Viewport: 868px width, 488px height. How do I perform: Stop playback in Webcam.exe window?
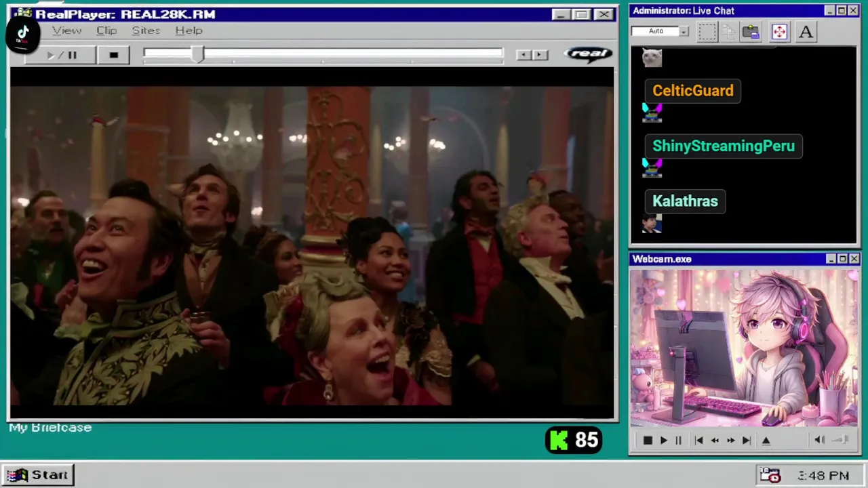(648, 441)
